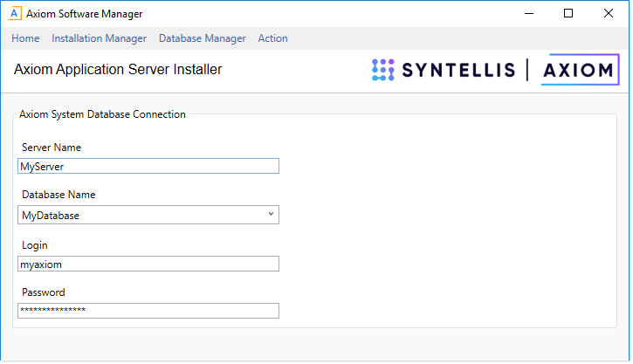The width and height of the screenshot is (633, 364).
Task: Select the MyDatabase text in the combo box
Action: (x=52, y=215)
